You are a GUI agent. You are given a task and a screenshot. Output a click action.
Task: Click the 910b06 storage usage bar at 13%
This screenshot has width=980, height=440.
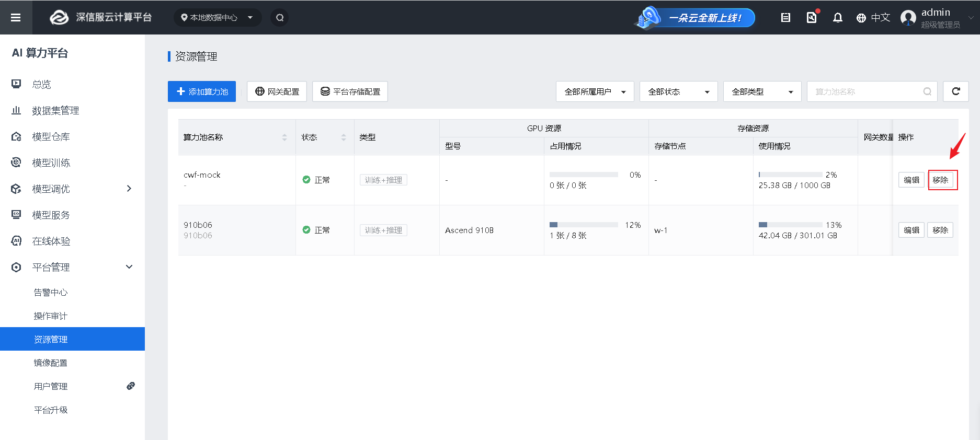point(790,225)
